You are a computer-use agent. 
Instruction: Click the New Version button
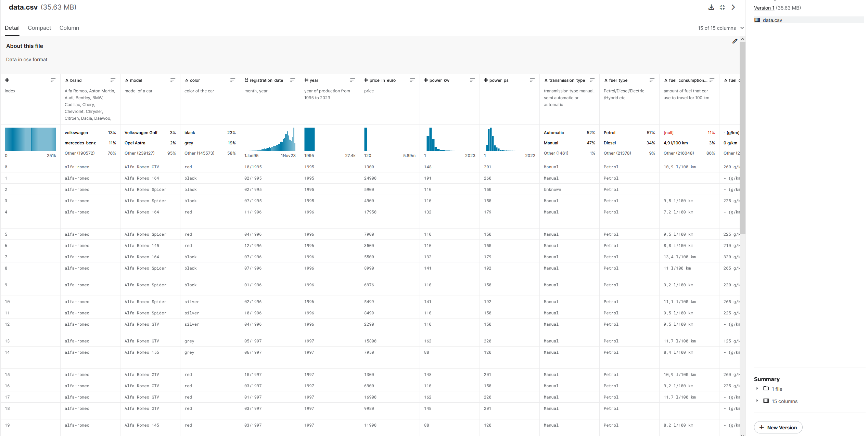pos(778,427)
